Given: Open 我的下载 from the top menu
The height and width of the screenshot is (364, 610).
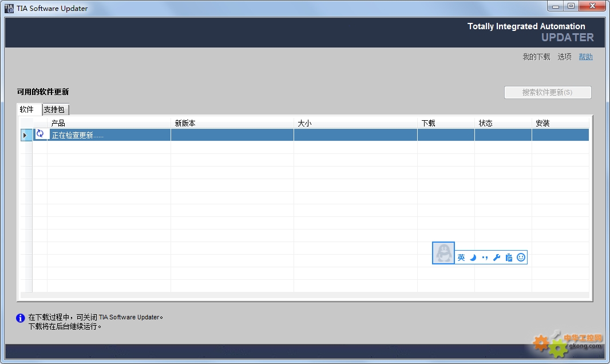Looking at the screenshot, I should pyautogui.click(x=537, y=57).
